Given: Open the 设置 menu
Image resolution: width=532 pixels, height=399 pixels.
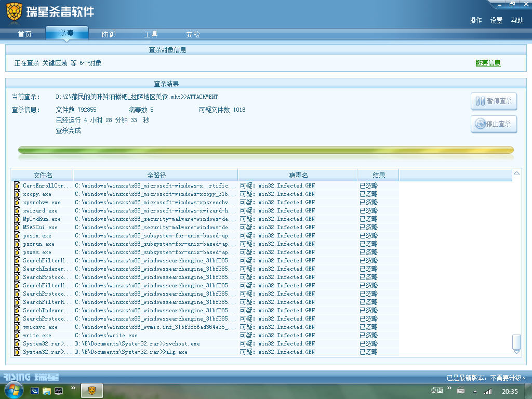Looking at the screenshot, I should (x=496, y=20).
